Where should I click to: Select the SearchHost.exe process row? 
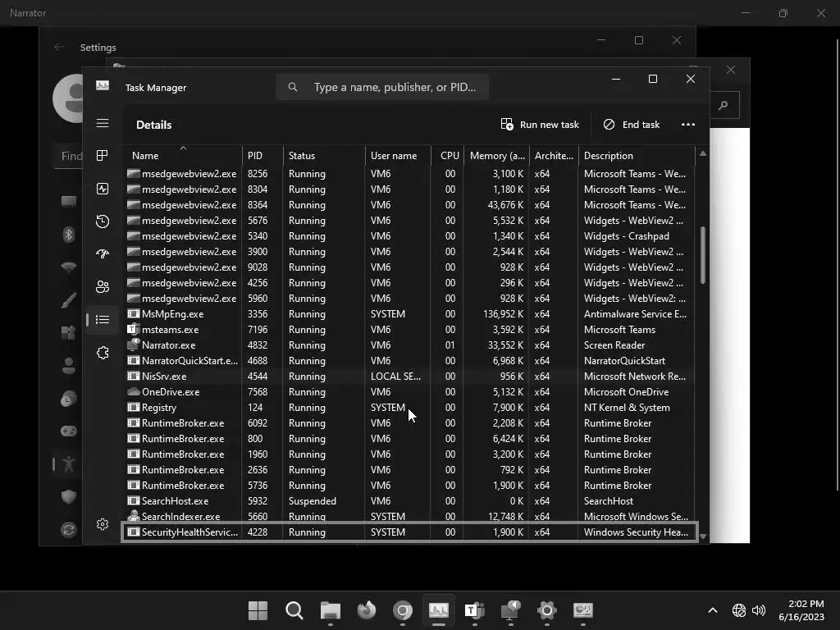409,501
